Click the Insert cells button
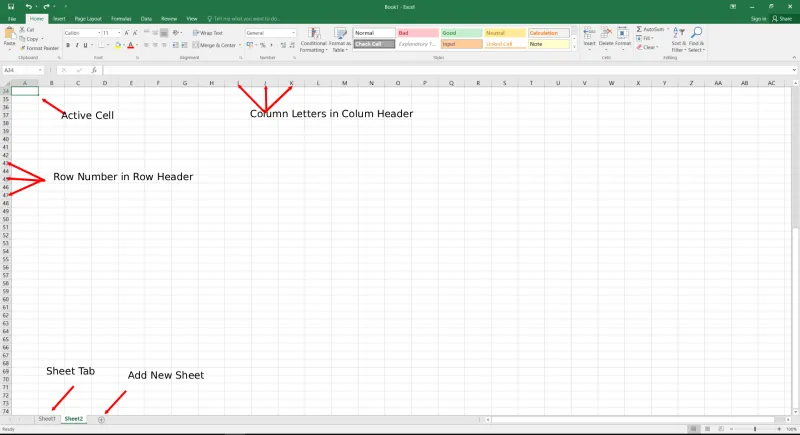The image size is (800, 435). click(589, 39)
